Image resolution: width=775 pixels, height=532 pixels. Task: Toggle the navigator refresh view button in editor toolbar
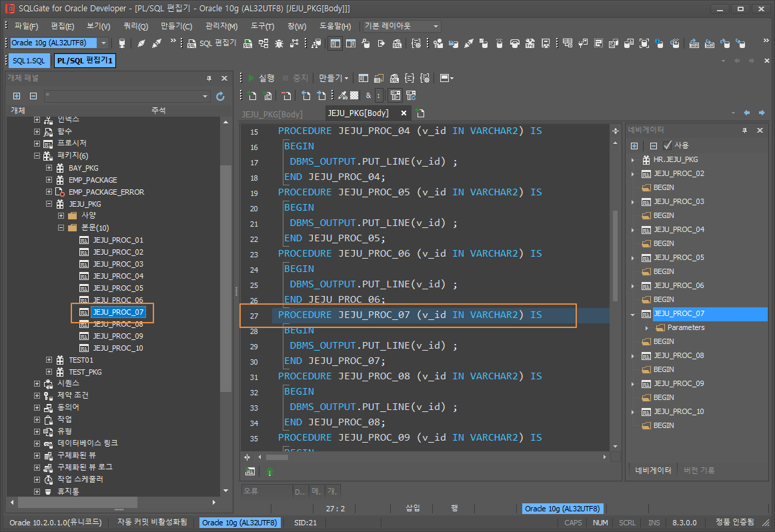[x=411, y=95]
